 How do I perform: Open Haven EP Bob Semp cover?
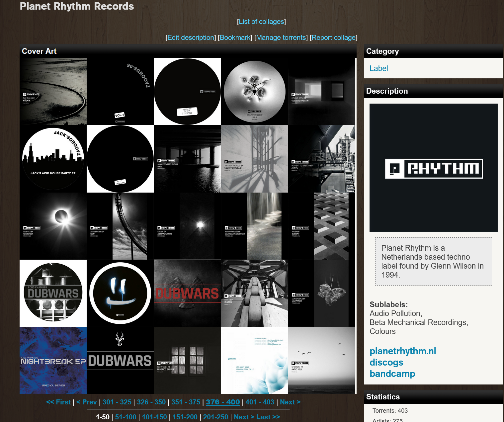pos(322,226)
